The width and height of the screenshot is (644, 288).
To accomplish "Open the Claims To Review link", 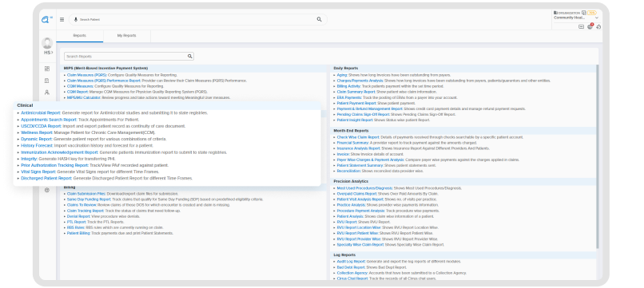I will (81, 205).
